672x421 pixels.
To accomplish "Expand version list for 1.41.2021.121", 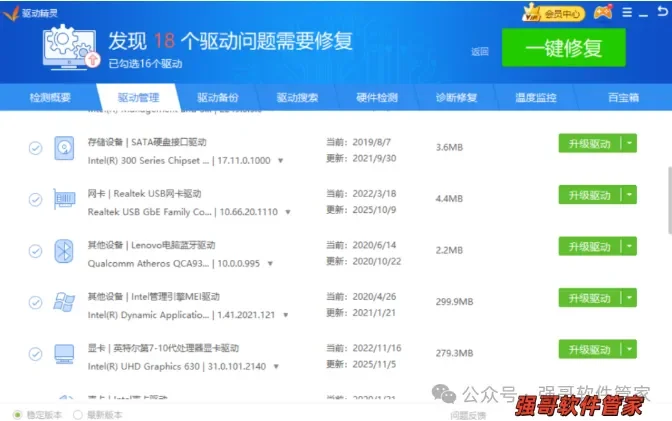I will [285, 315].
